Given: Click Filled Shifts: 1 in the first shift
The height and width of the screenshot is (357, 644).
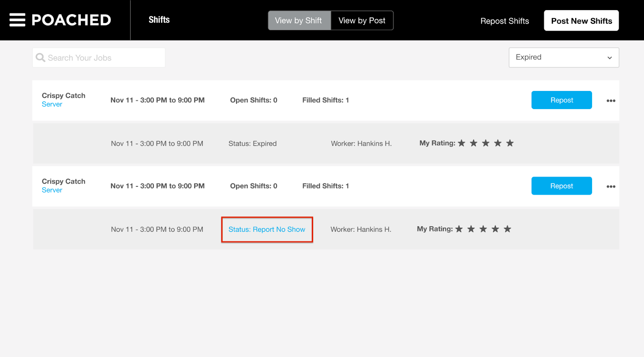Looking at the screenshot, I should click(x=326, y=100).
